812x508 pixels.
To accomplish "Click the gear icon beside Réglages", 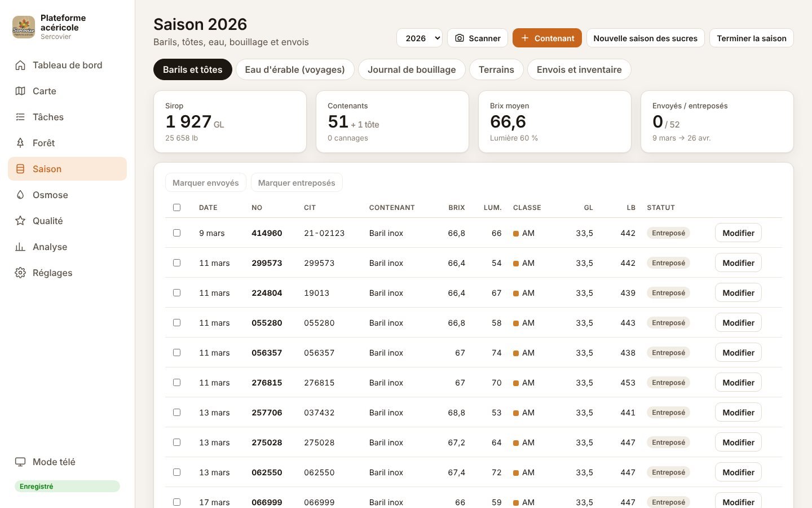I will point(20,273).
